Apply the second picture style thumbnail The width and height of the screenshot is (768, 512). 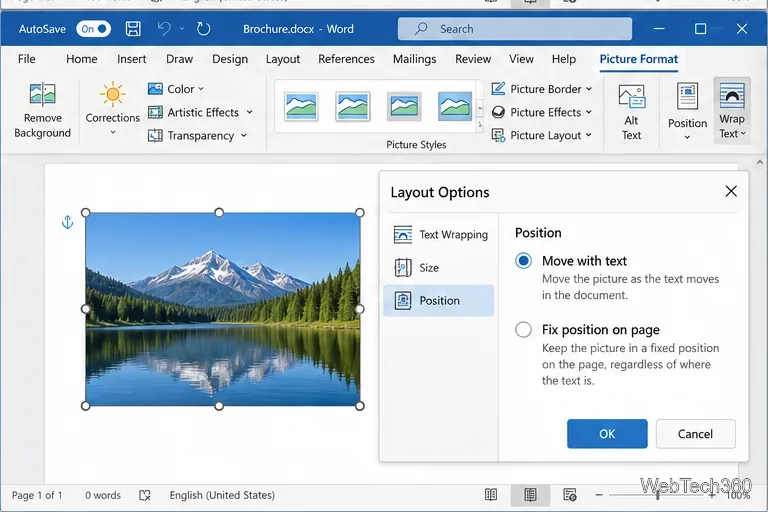tap(353, 106)
